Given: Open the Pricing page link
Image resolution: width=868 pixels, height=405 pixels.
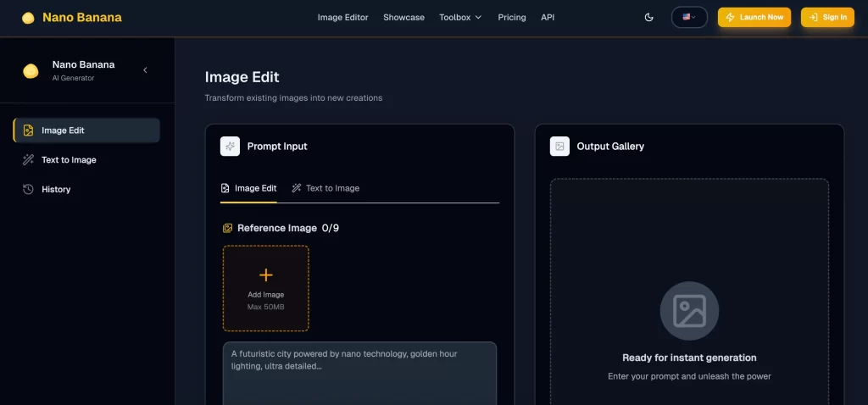Looking at the screenshot, I should click(x=512, y=17).
